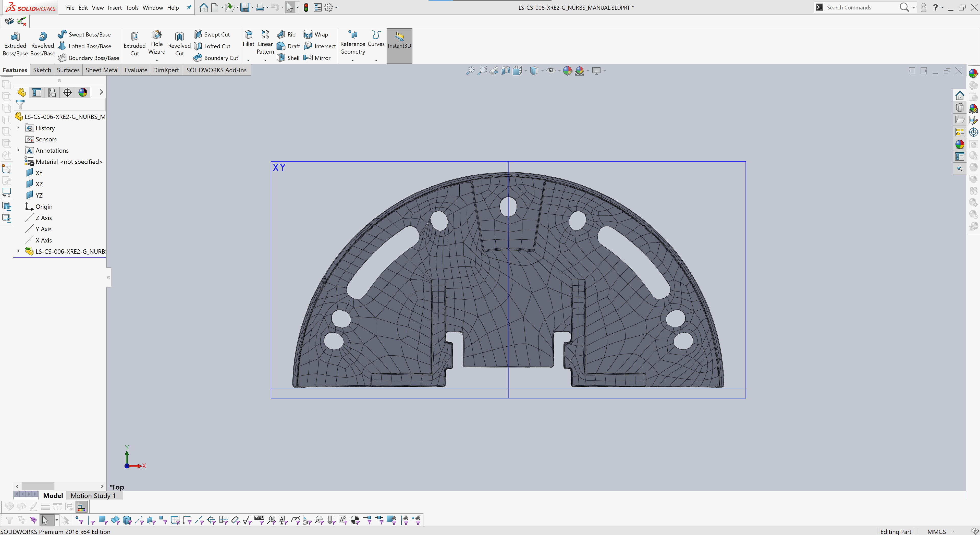This screenshot has height=535, width=980.
Task: Click the Lofted Boss/Base tool
Action: (x=84, y=46)
